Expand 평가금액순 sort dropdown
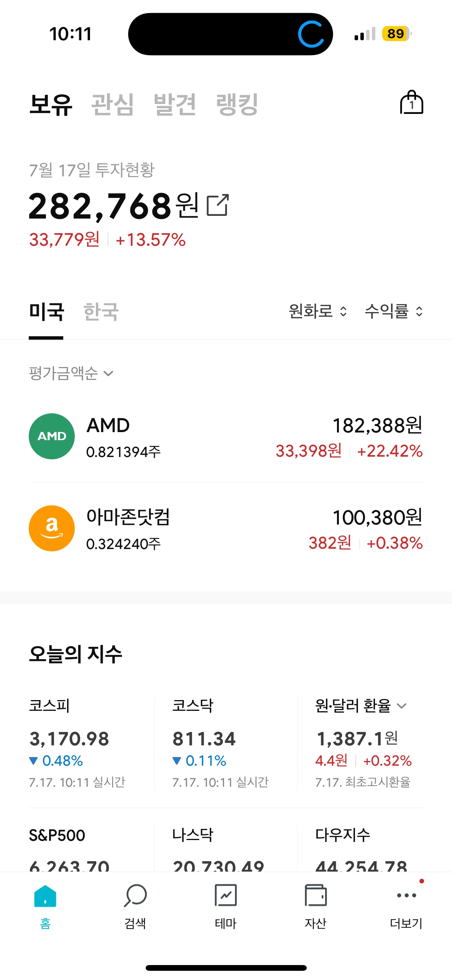 click(x=71, y=373)
